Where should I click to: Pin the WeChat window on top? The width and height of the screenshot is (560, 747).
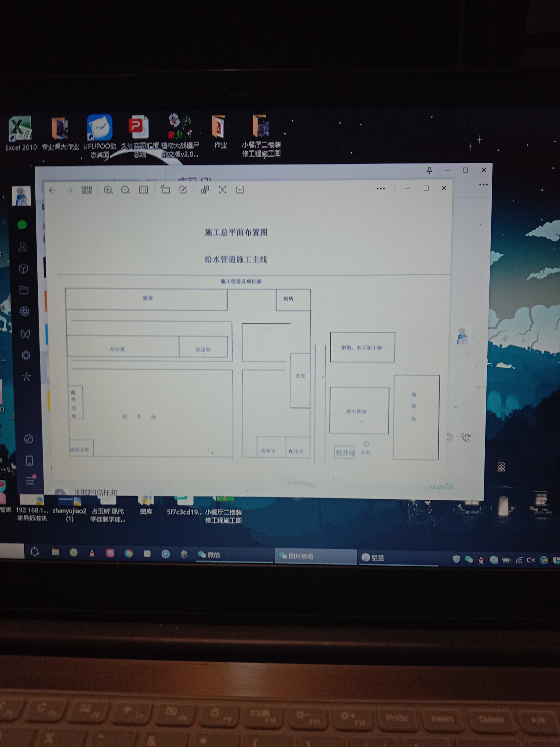(429, 170)
